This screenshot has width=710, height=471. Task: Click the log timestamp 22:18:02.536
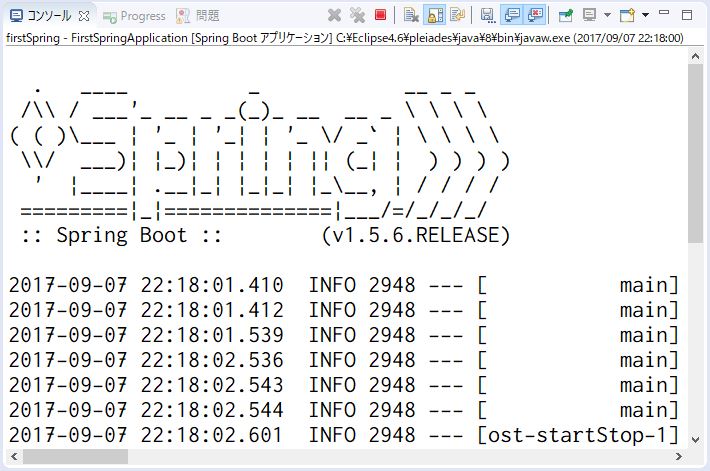[212, 360]
